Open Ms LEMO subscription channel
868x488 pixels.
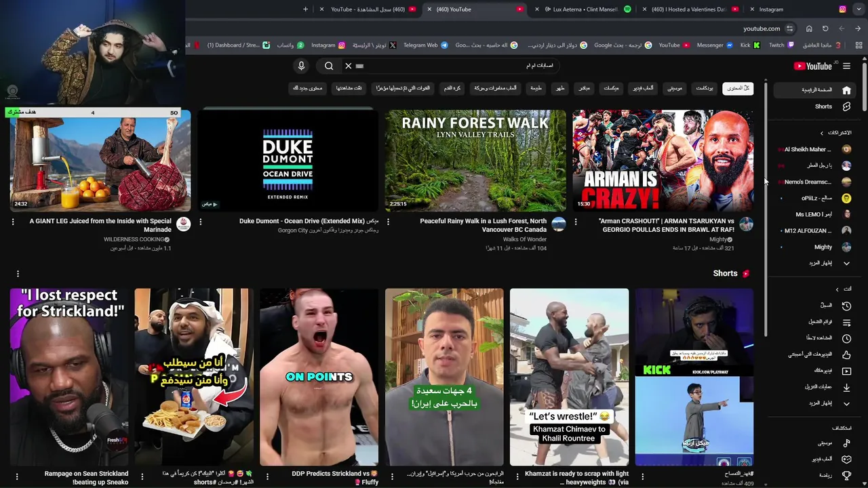tap(816, 214)
